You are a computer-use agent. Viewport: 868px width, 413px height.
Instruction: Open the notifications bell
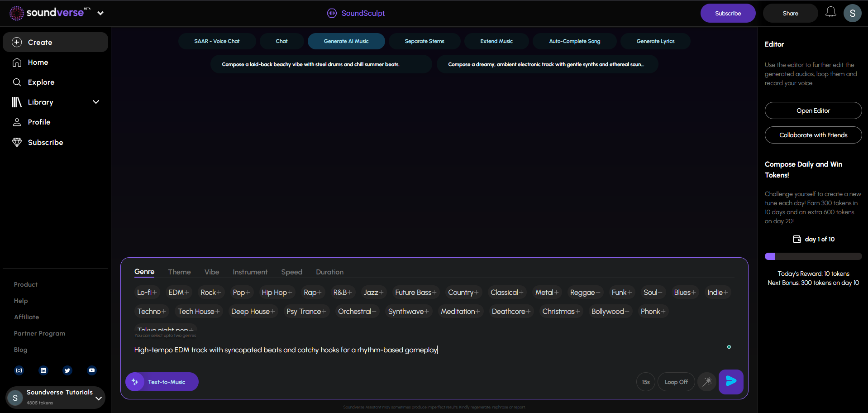pyautogui.click(x=830, y=12)
